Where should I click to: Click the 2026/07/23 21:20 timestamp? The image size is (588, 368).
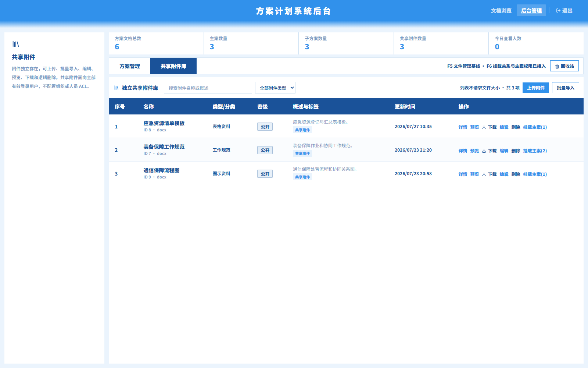tap(413, 150)
